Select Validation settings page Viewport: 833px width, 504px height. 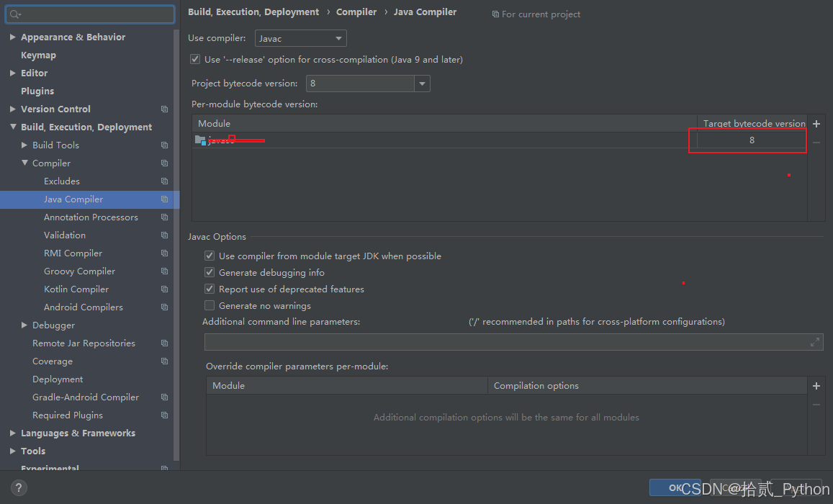64,235
